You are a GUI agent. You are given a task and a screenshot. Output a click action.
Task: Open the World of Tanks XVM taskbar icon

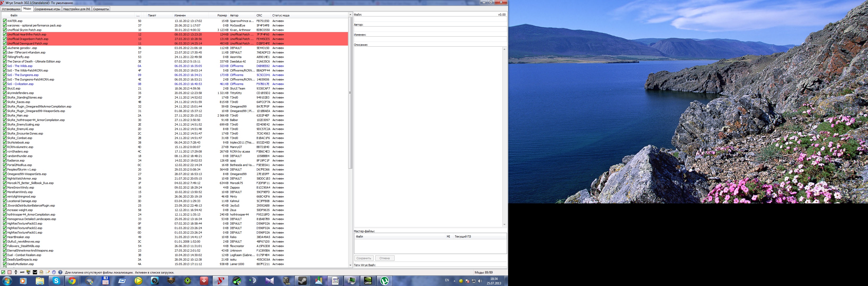point(286,281)
